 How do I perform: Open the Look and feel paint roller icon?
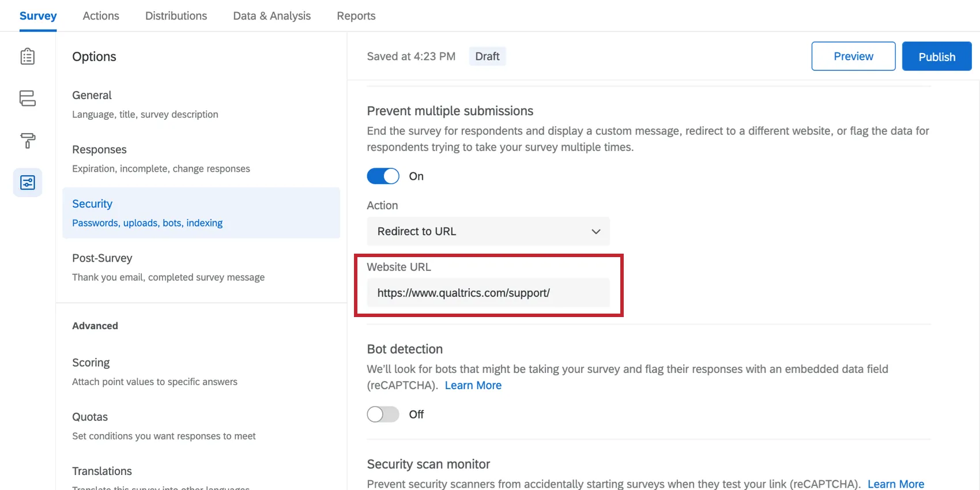28,141
